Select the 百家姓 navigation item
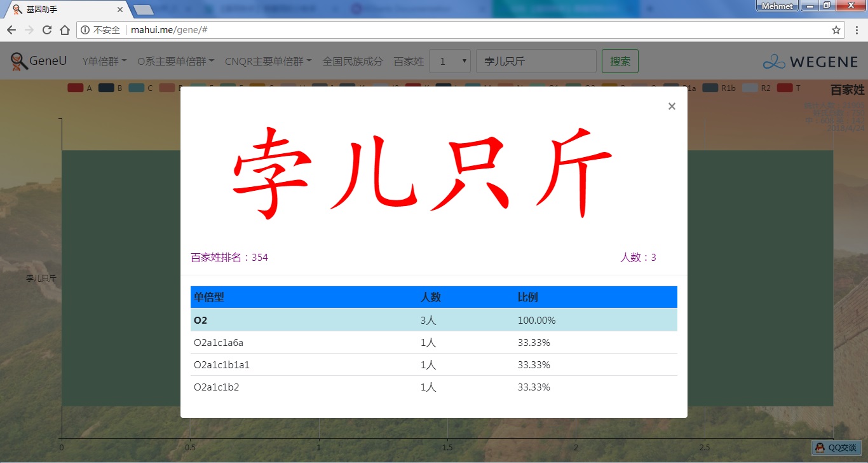This screenshot has height=463, width=868. pyautogui.click(x=409, y=62)
